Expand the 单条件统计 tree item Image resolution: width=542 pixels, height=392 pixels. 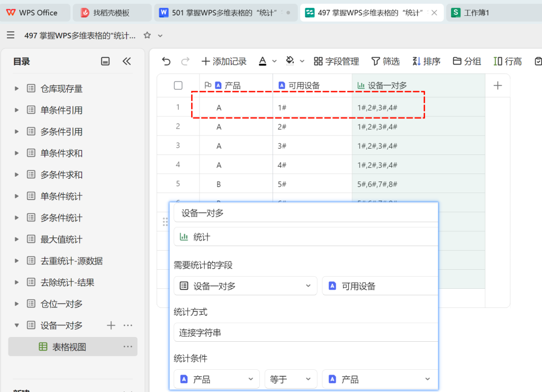[16, 196]
